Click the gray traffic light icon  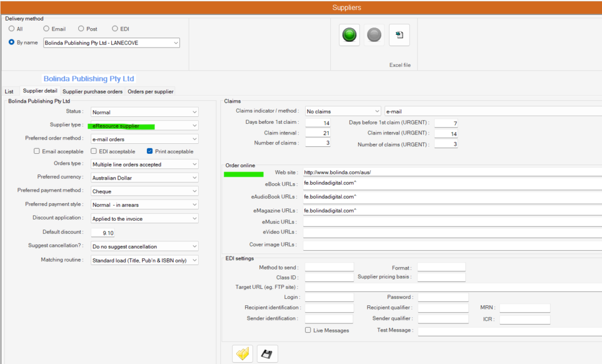[x=374, y=35]
